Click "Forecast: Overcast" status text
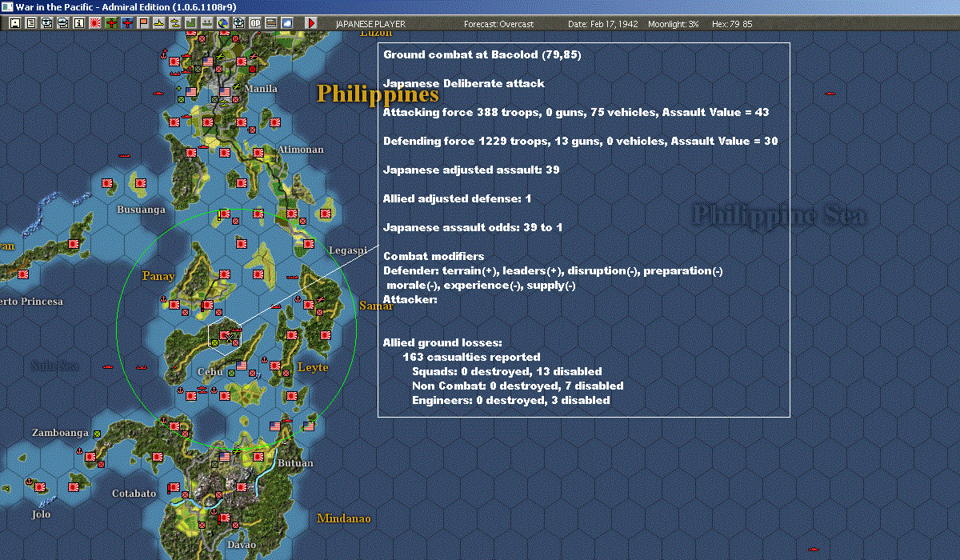The width and height of the screenshot is (960, 560). pos(500,24)
